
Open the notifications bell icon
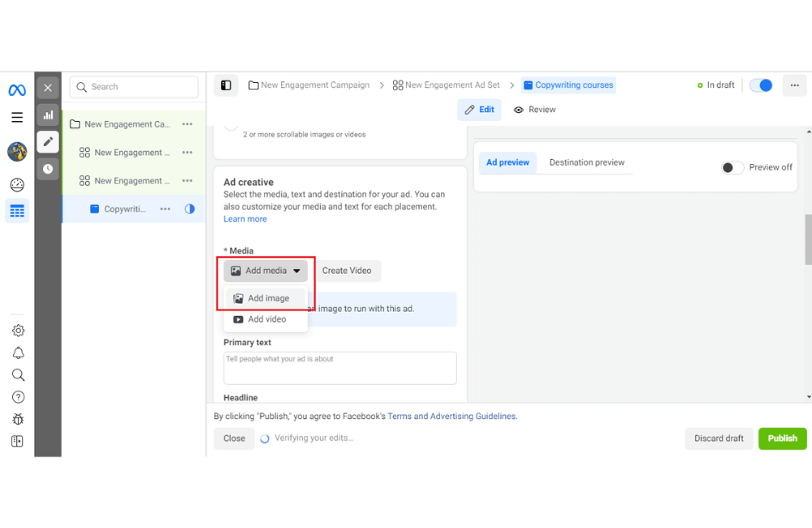point(18,353)
